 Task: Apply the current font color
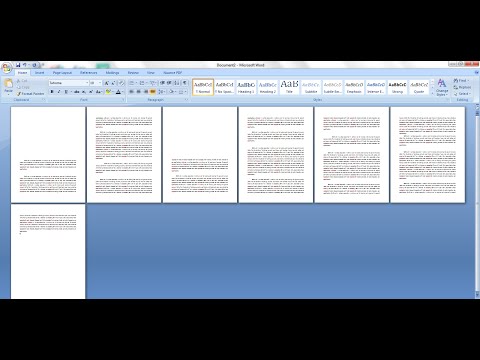118,92
